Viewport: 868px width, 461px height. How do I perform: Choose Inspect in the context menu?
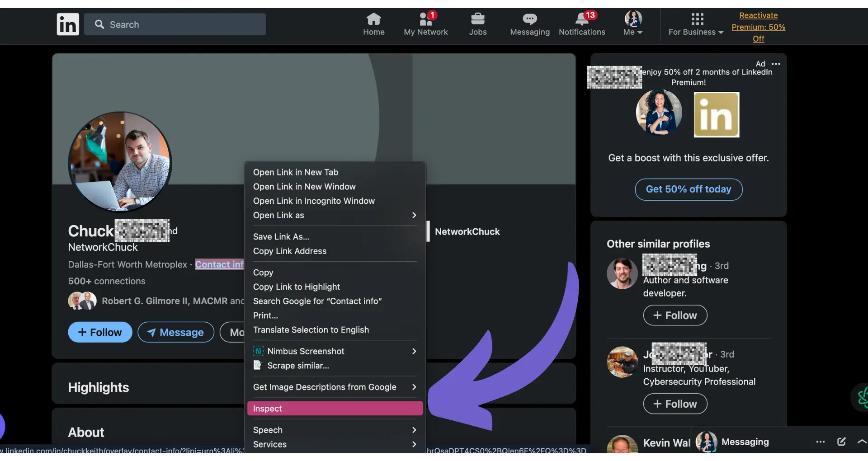pyautogui.click(x=335, y=409)
